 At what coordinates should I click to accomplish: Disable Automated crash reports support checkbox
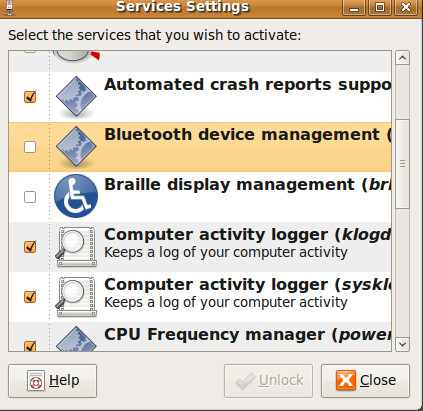[30, 97]
